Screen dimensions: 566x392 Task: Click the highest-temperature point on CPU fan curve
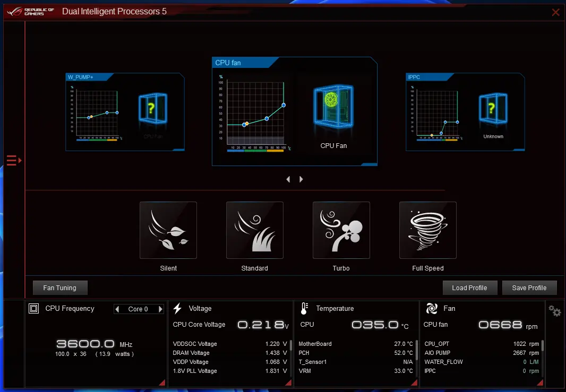[x=284, y=105]
